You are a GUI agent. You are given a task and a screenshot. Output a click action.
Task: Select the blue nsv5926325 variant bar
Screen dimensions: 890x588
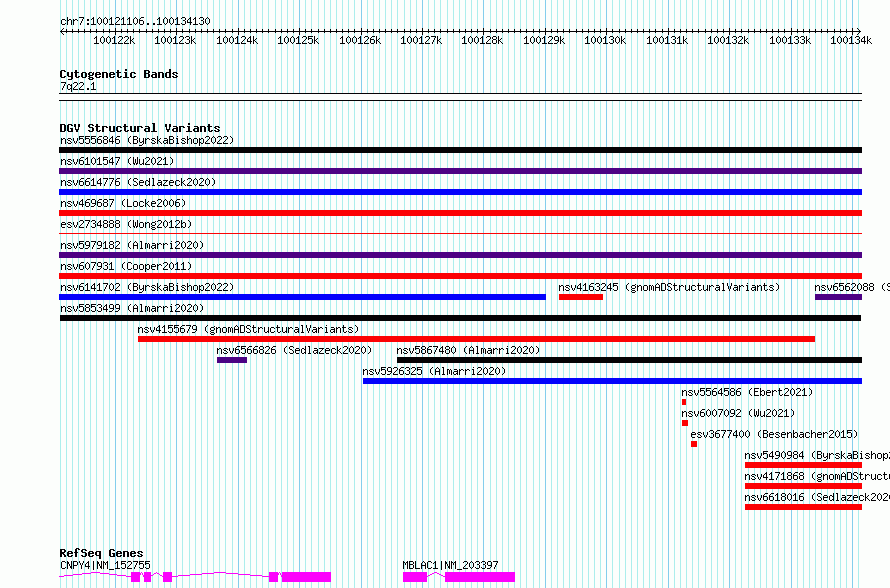612,381
